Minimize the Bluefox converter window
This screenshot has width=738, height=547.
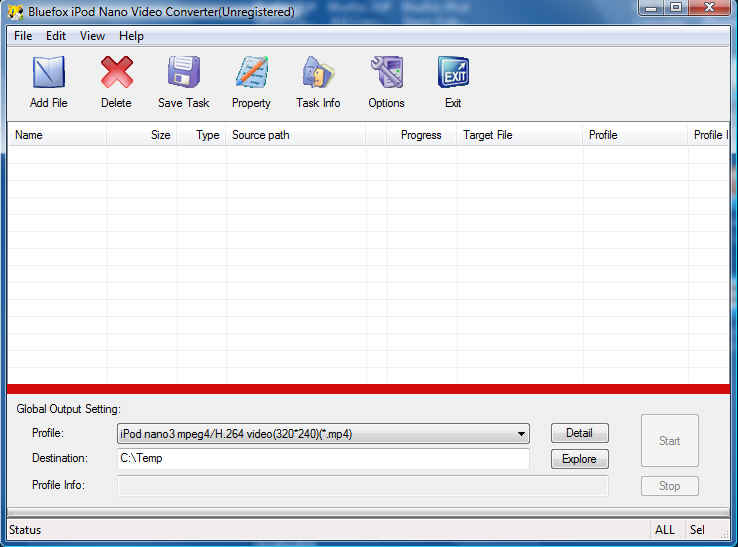pyautogui.click(x=651, y=8)
